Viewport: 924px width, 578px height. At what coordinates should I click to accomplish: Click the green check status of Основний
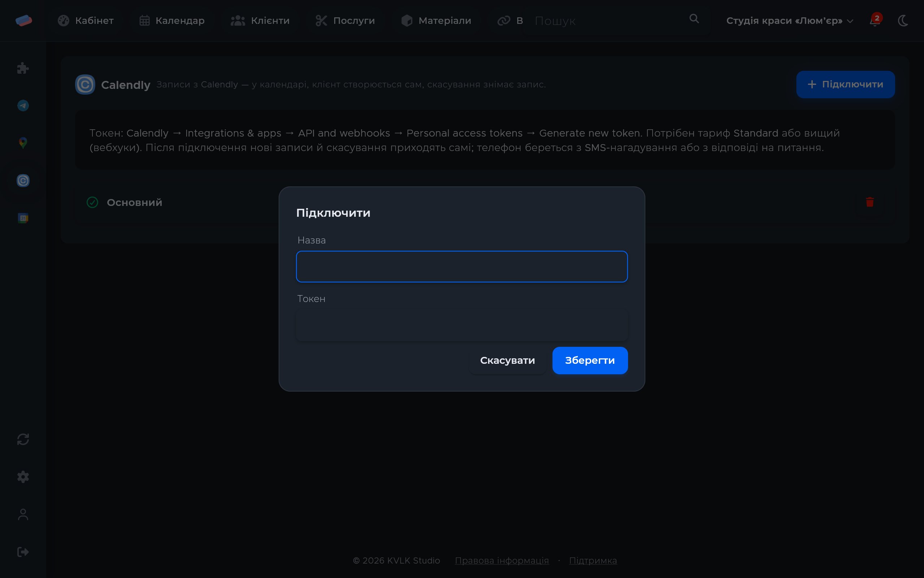[x=92, y=202]
